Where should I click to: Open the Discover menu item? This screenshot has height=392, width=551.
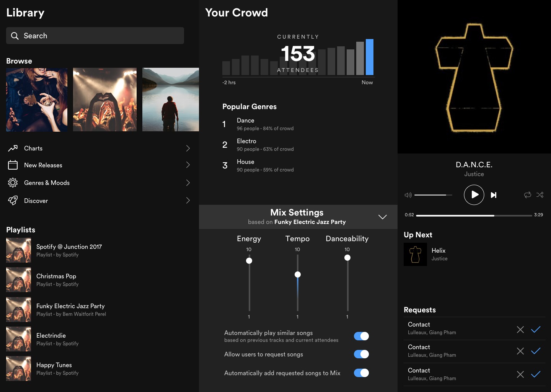(99, 200)
